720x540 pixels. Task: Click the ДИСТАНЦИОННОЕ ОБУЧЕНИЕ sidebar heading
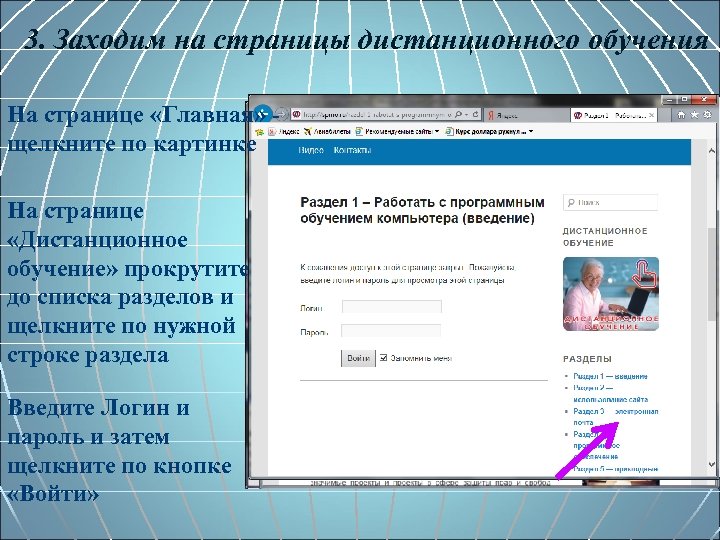click(605, 237)
